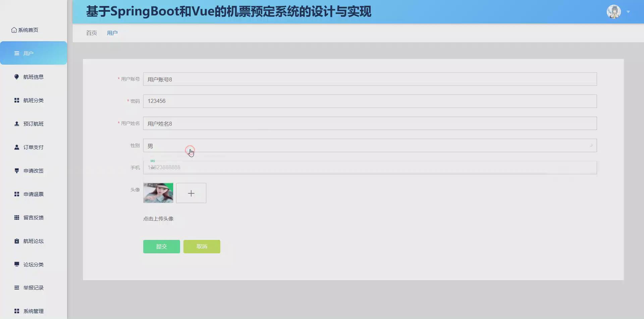Click 用户 breadcrumb link
This screenshot has width=644, height=319.
[x=112, y=33]
